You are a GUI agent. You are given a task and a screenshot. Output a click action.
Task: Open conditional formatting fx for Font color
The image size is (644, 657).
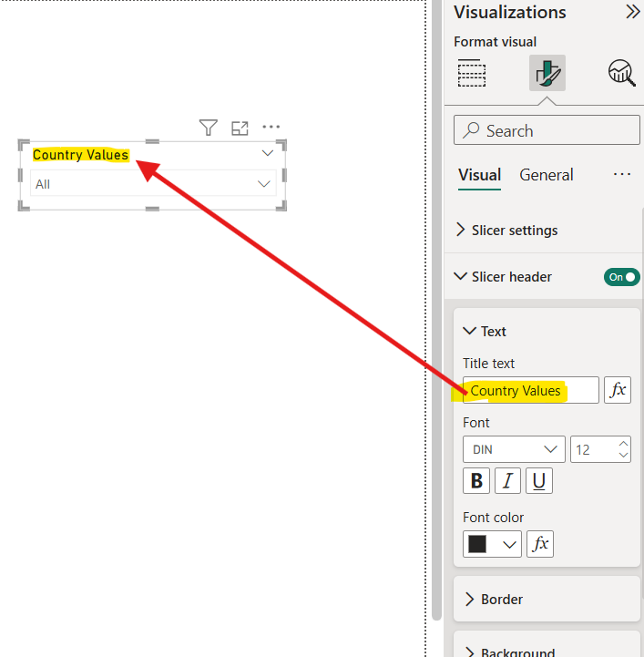540,544
